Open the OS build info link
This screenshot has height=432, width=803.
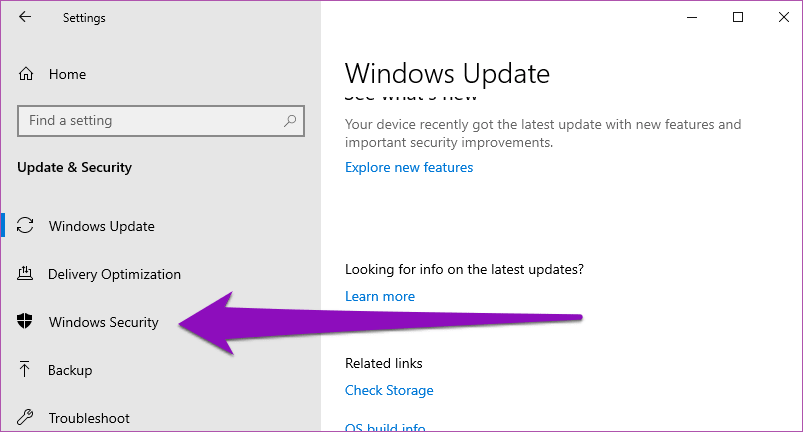tap(385, 427)
